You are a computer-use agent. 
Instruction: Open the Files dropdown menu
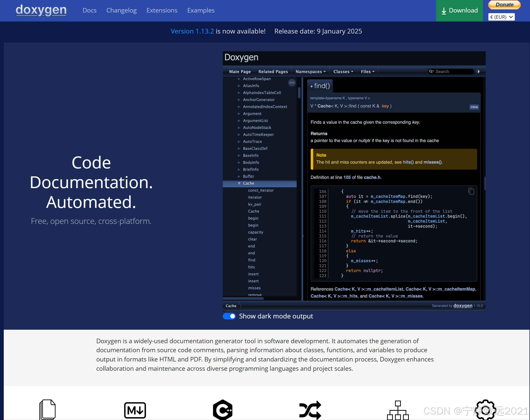click(368, 72)
